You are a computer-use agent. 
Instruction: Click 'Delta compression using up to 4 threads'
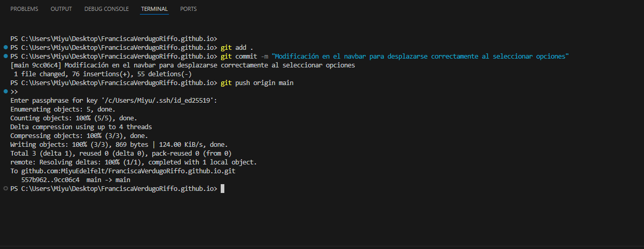pyautogui.click(x=81, y=127)
